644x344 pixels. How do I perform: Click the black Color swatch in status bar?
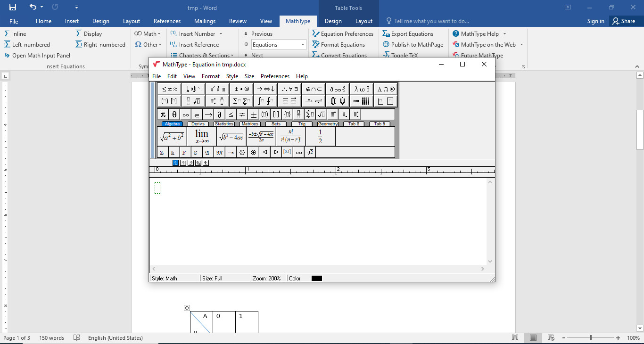[x=316, y=278]
